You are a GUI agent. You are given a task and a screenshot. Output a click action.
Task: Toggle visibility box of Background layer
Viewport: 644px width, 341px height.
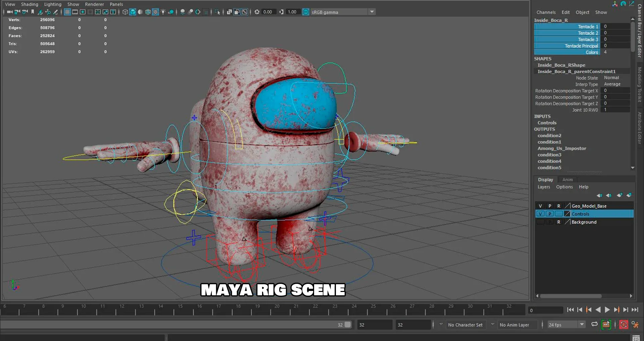coord(540,222)
